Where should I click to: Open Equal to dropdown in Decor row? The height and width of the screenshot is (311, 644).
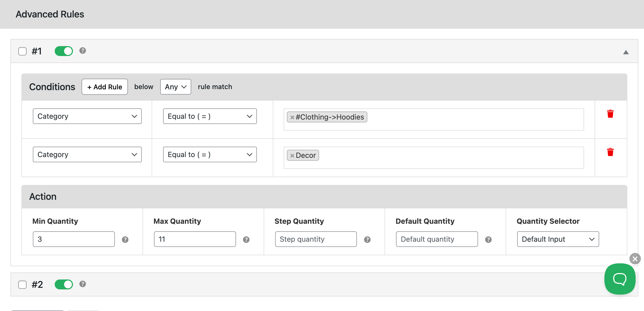pos(210,154)
